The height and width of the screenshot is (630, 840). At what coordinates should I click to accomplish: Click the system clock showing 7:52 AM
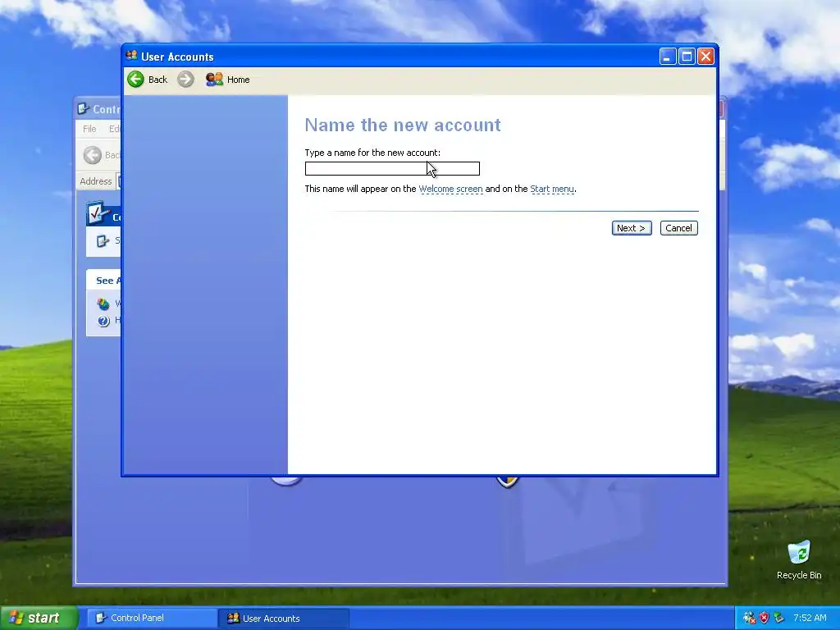(x=810, y=618)
